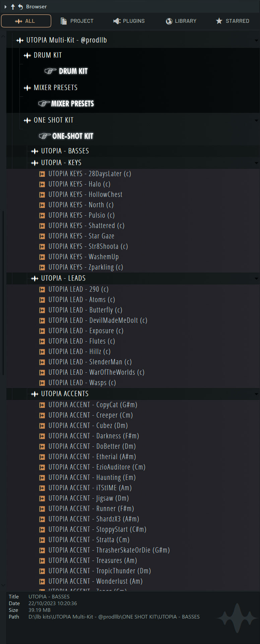Click the preset icon for UTOPIA LEAD - Wasps
This screenshot has height=644, width=260.
(42, 383)
